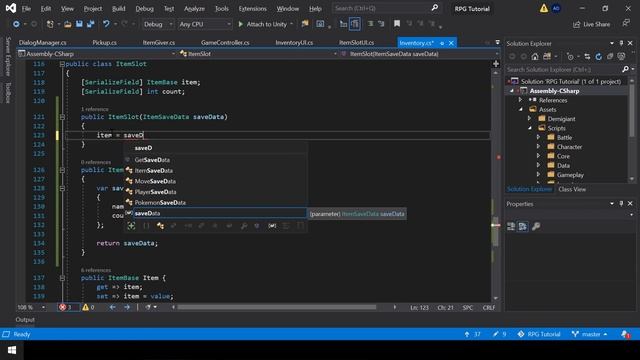Expand the References node in Solution Explorer
The height and width of the screenshot is (360, 640).
pyautogui.click(x=520, y=100)
